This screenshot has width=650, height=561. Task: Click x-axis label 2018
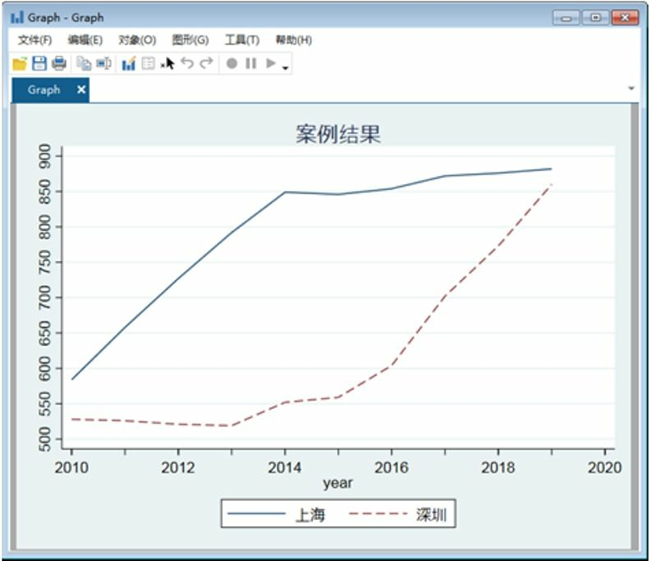point(498,468)
